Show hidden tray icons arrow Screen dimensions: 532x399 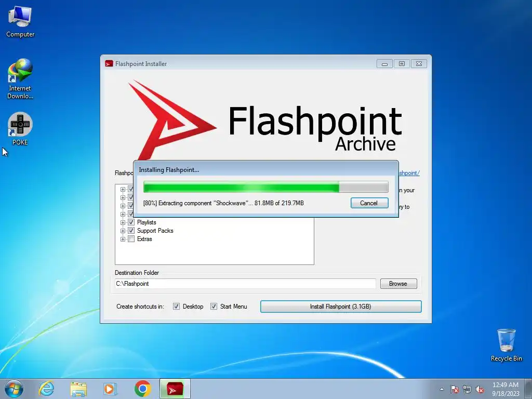(442, 389)
